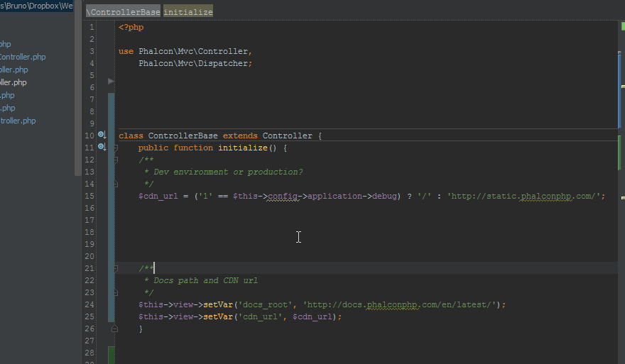This screenshot has height=364, width=625.
Task: Click the yellow warning stripe marker beside line 6
Action: pyautogui.click(x=623, y=86)
